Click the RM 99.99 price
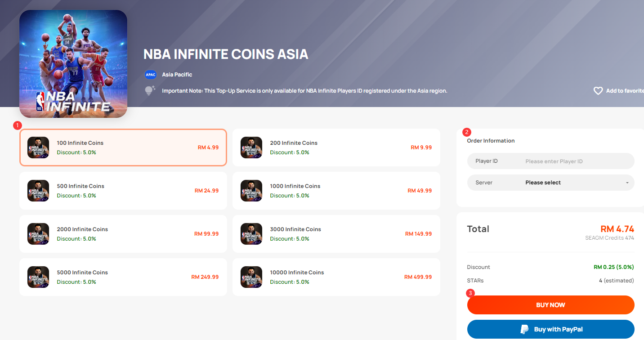Screen dimensions: 644x340 pos(207,234)
